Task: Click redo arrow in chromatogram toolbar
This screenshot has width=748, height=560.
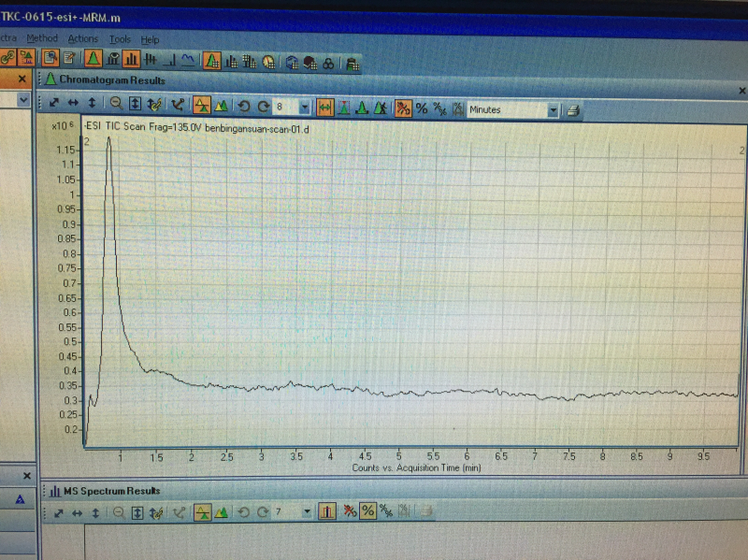Action: [263, 107]
